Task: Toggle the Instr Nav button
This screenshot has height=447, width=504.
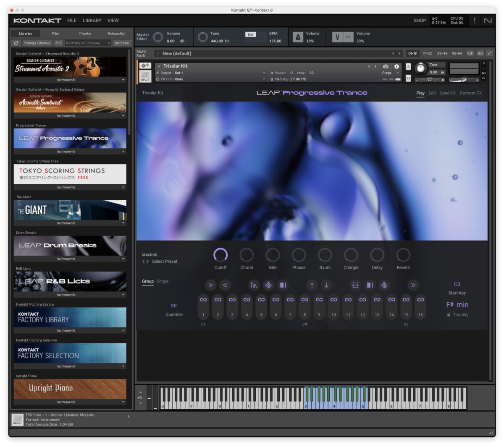Action: (122, 43)
